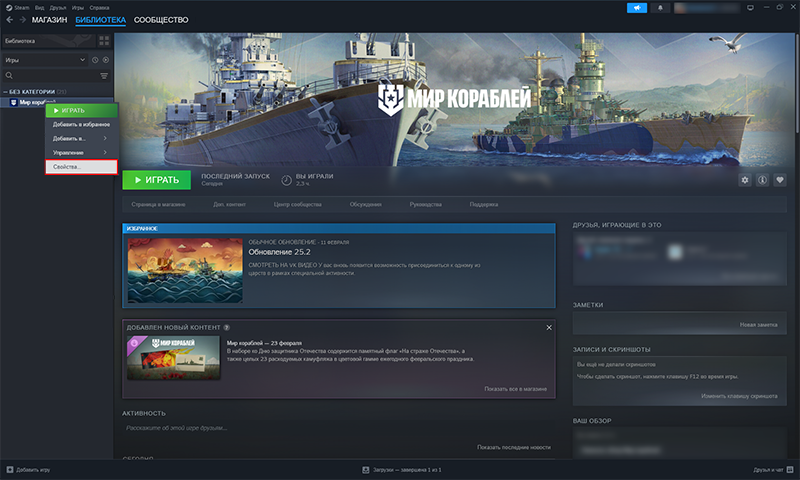Open Друзья и чат at bottom right

773,470
